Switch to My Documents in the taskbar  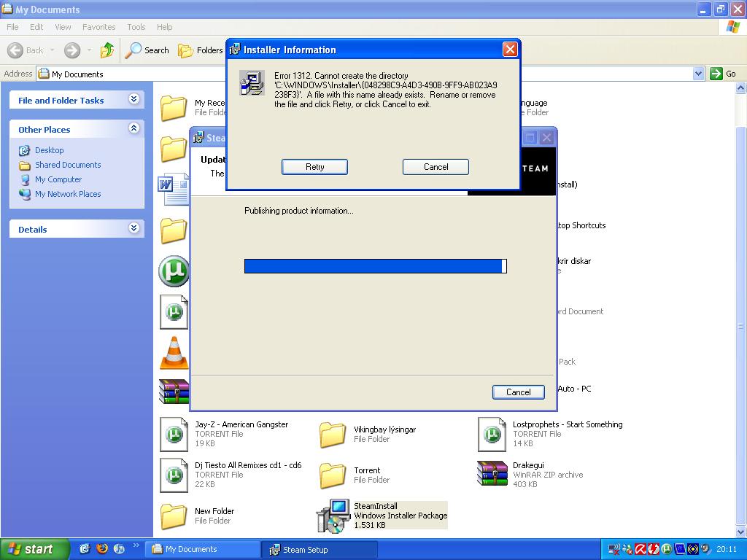click(203, 550)
